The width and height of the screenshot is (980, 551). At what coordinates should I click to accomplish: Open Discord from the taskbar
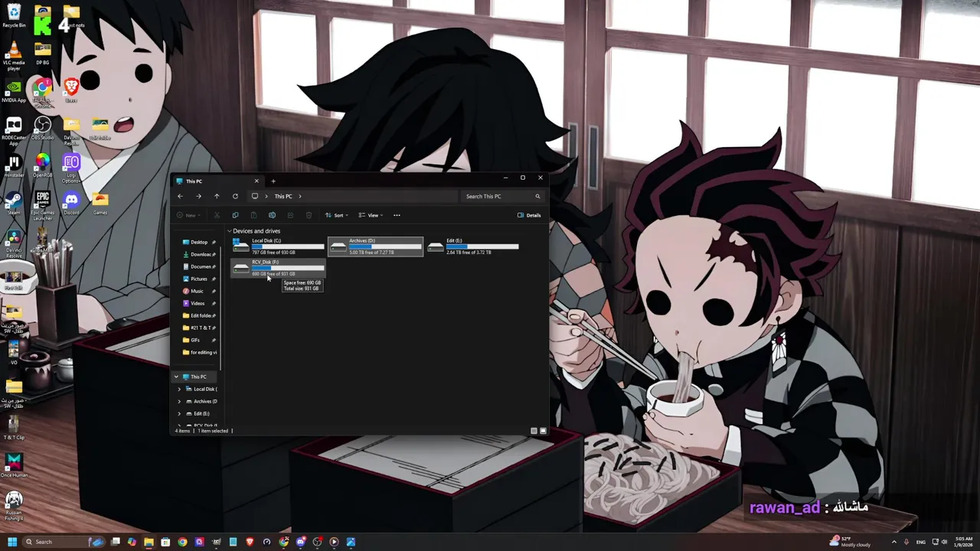(301, 542)
